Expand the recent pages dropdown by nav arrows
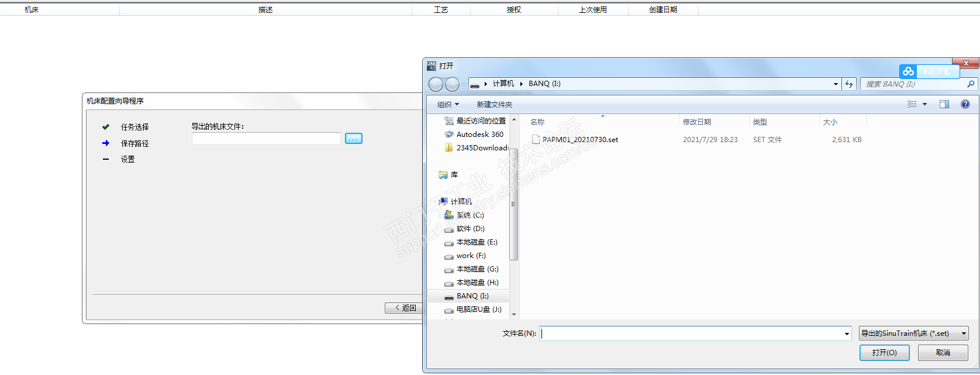This screenshot has height=375, width=980. [x=464, y=85]
